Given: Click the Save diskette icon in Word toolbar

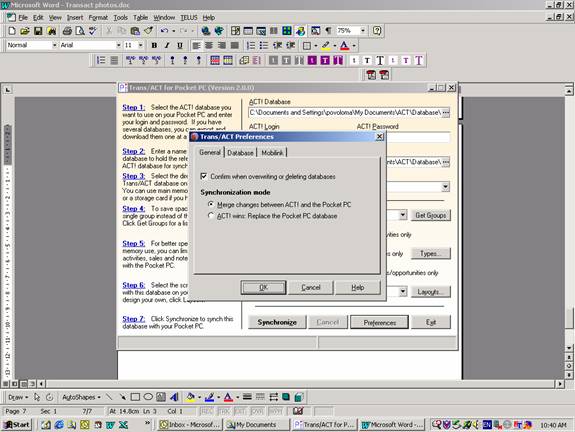Looking at the screenshot, I should [x=38, y=31].
